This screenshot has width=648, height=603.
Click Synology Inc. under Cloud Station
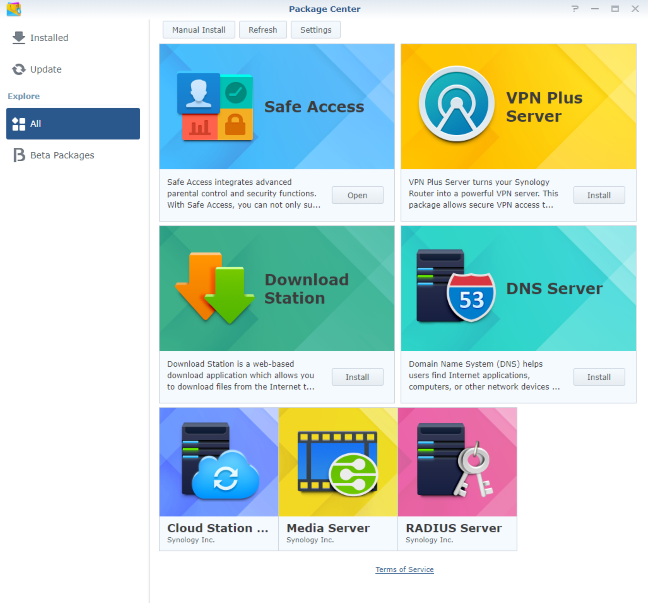191,540
